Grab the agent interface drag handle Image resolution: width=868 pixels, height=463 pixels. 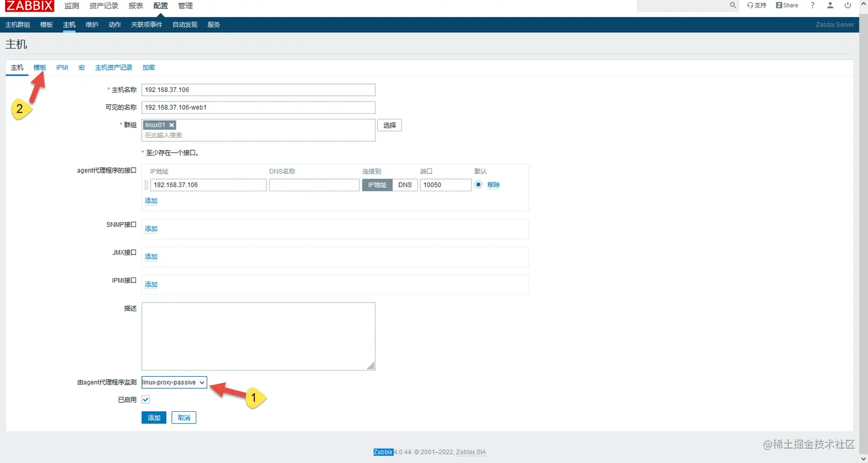[146, 185]
